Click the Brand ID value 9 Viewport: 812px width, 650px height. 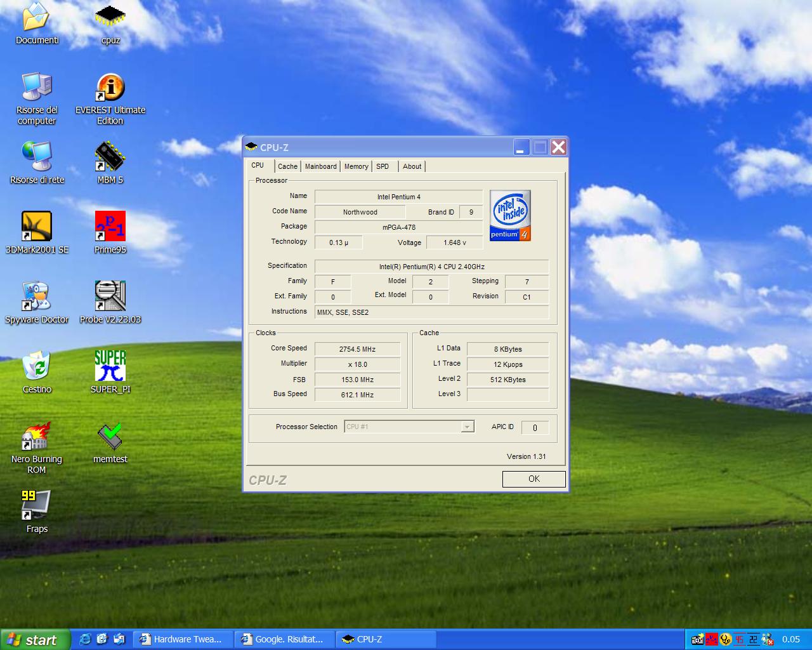(471, 212)
